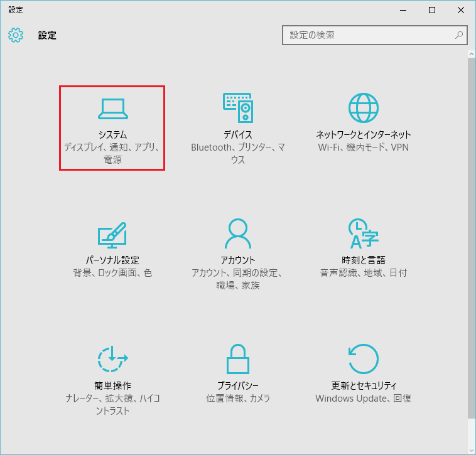
Task: Focus the 設定の検索 search field
Action: 367,35
